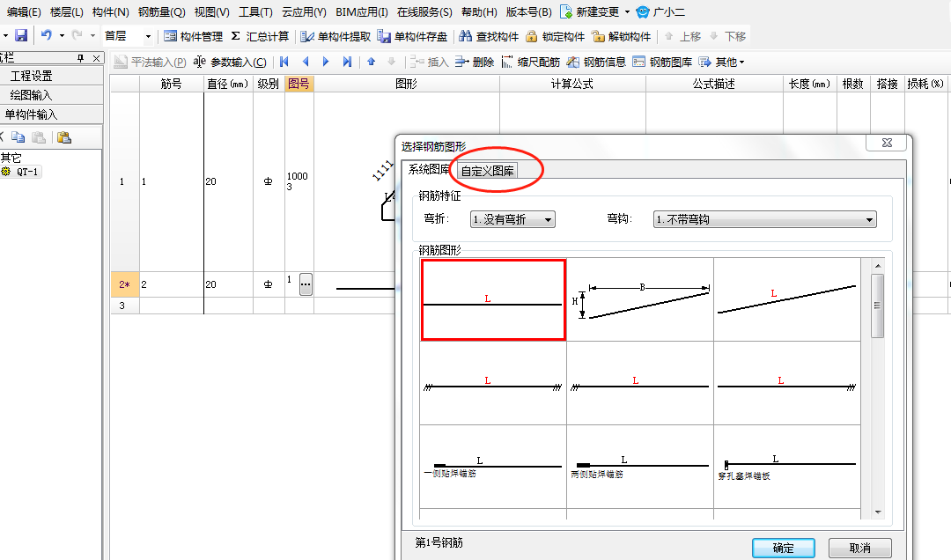This screenshot has height=560, width=951.
Task: Open 楼层(L) menu
Action: point(66,12)
